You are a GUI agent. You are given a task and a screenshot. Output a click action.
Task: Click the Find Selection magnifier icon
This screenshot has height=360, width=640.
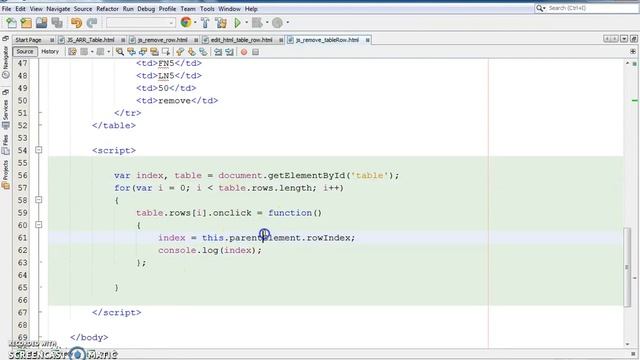click(x=120, y=52)
